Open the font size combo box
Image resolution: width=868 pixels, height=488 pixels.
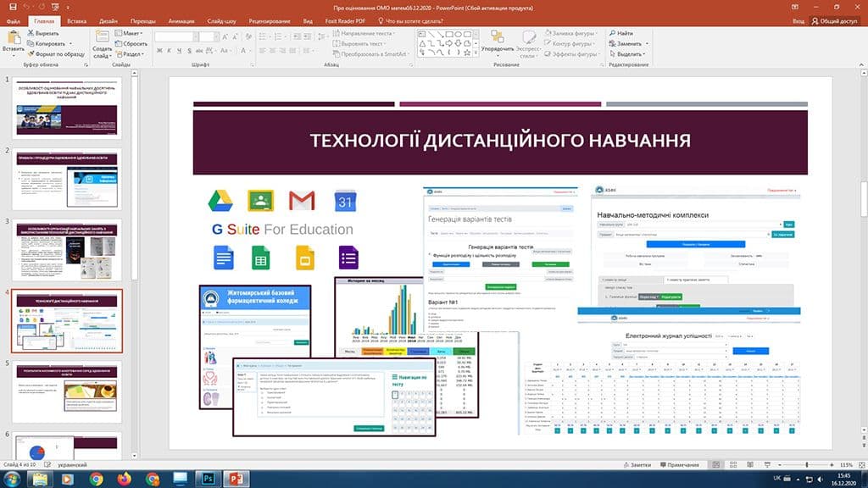[x=209, y=36]
